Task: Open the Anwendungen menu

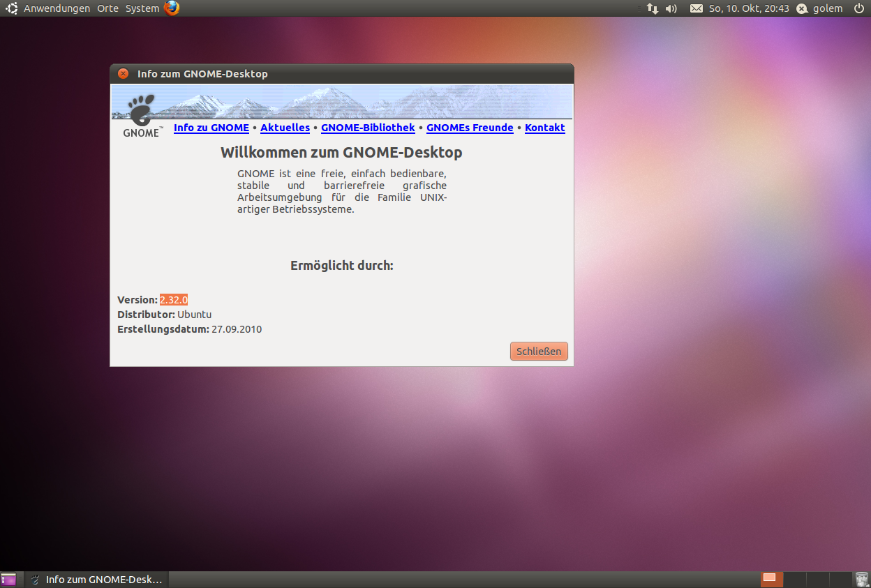Action: (57, 8)
